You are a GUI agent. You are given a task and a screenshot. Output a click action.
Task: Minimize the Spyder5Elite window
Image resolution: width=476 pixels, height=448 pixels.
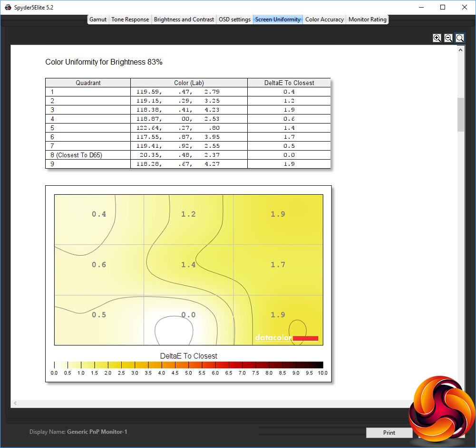pos(421,7)
